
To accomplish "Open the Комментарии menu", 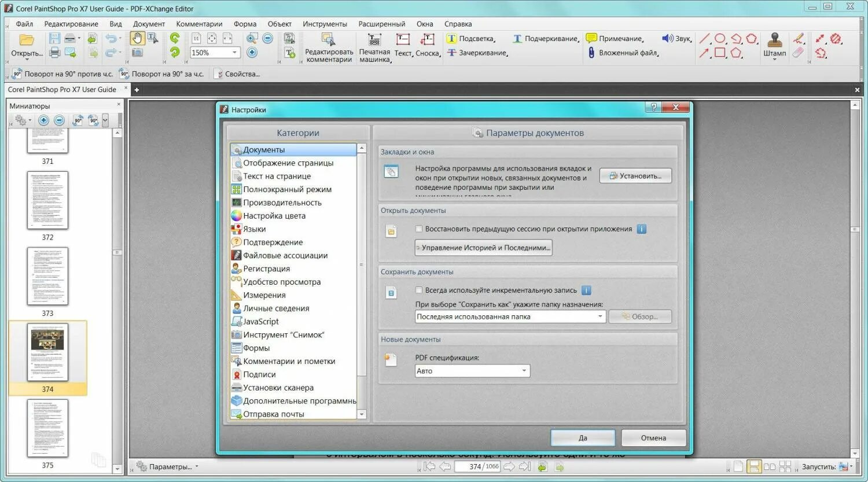I will coord(199,24).
